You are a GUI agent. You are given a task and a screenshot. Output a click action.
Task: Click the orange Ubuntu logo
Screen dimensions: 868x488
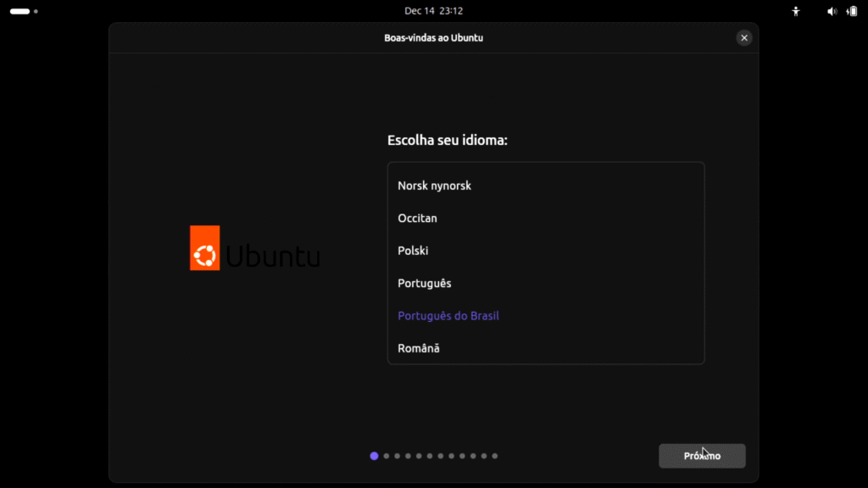[204, 247]
